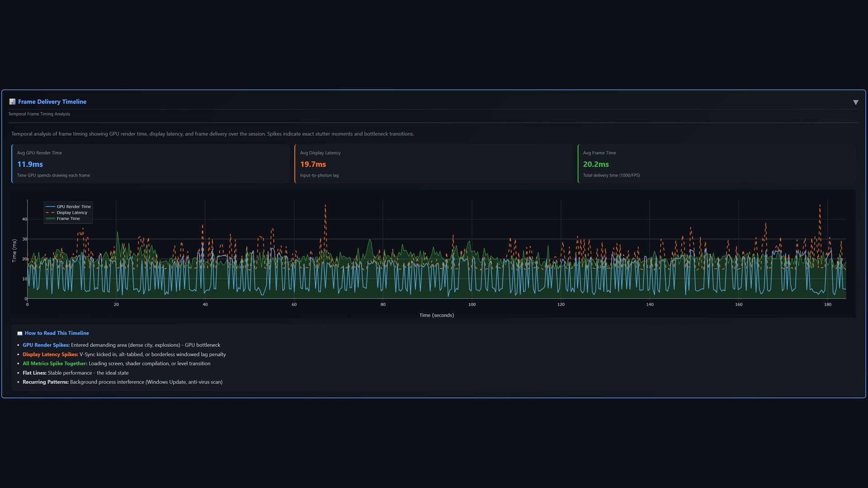868x488 pixels.
Task: Click the x-axis tick label 180
Action: click(x=827, y=305)
